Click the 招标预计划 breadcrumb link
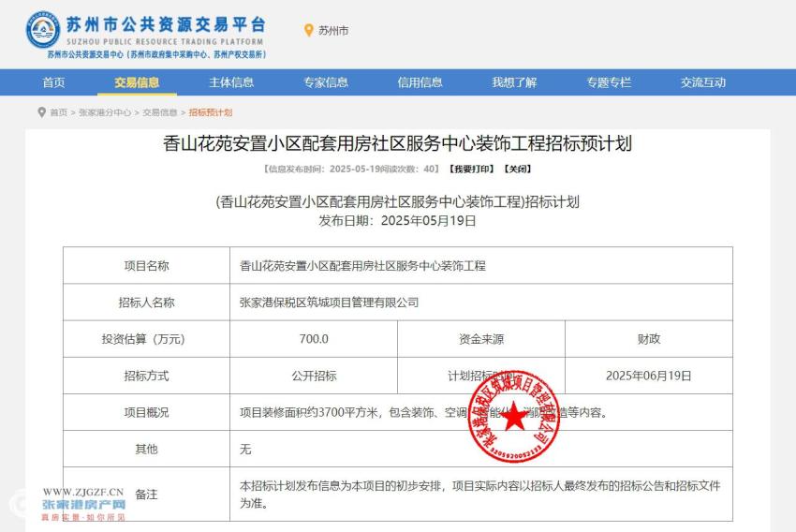Image resolution: width=796 pixels, height=532 pixels. pyautogui.click(x=211, y=112)
